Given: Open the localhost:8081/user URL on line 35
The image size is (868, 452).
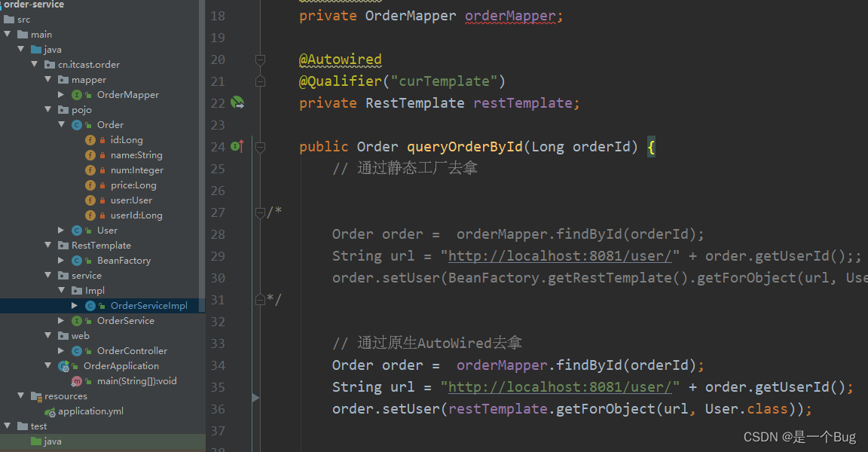Looking at the screenshot, I should tap(561, 386).
